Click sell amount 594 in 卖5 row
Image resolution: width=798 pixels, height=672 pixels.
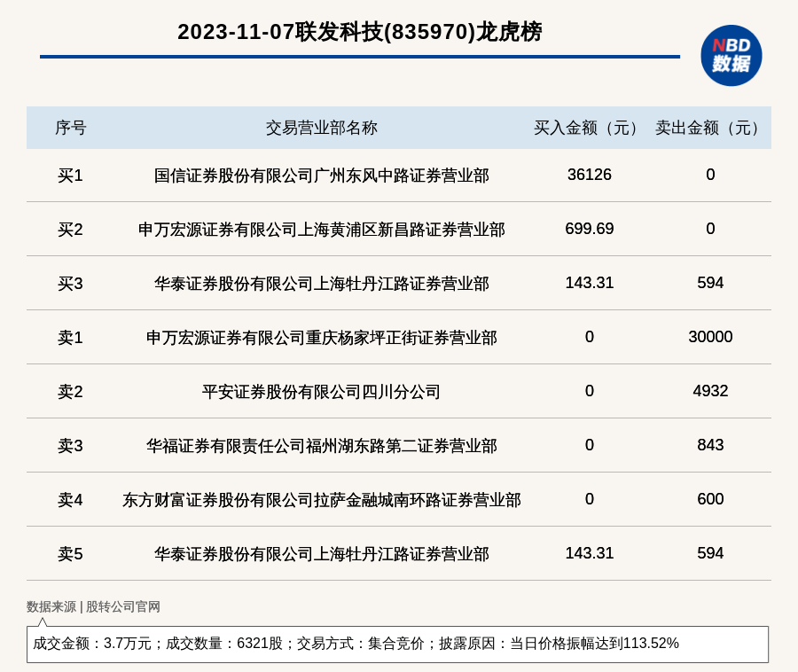coord(710,553)
